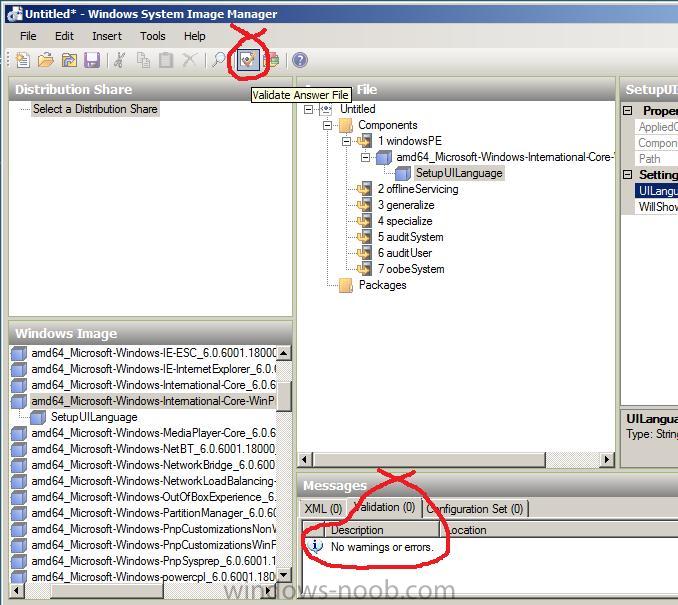Open Help via the blue question-mark icon

pos(300,60)
